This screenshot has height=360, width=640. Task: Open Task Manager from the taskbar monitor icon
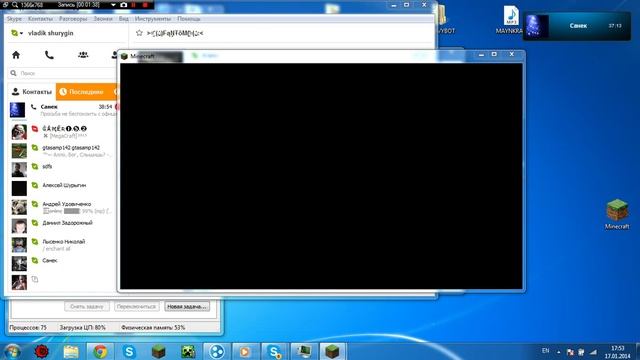pos(303,351)
